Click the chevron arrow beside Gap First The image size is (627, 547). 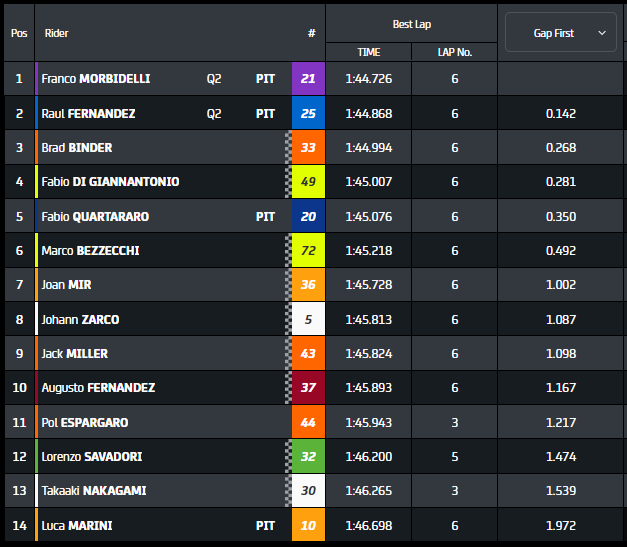coord(602,33)
